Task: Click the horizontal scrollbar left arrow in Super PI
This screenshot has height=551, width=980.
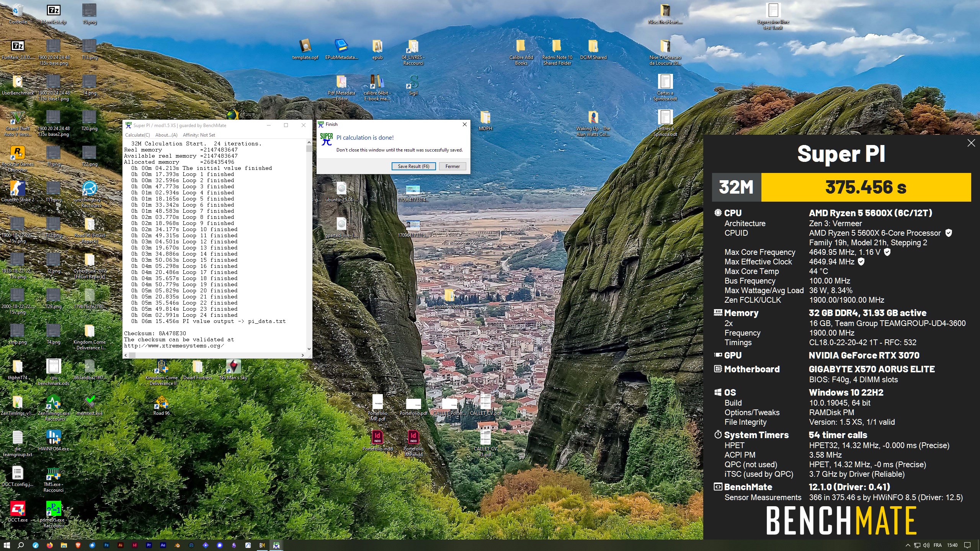Action: coord(126,355)
